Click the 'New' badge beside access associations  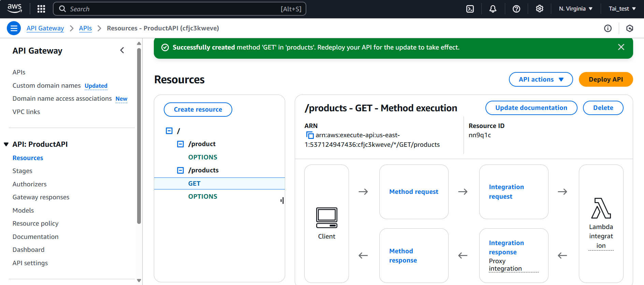[x=121, y=99]
